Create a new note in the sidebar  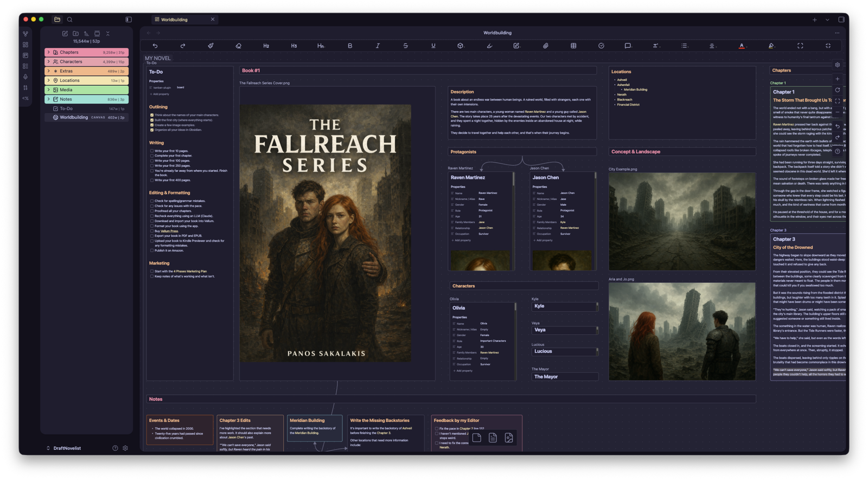[x=65, y=34]
